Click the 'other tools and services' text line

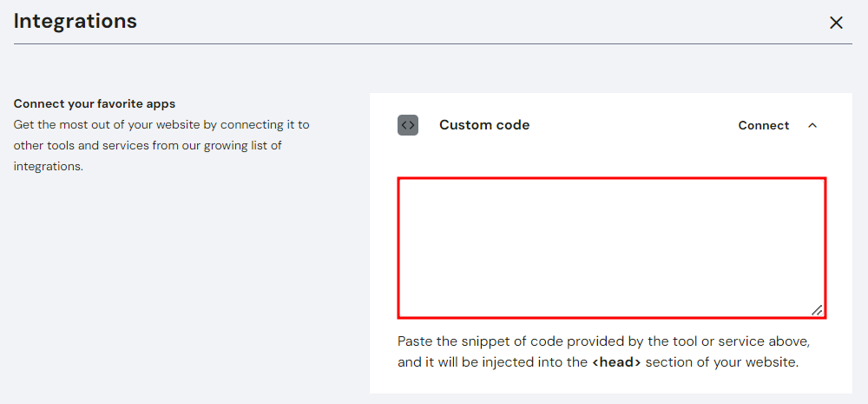(148, 146)
